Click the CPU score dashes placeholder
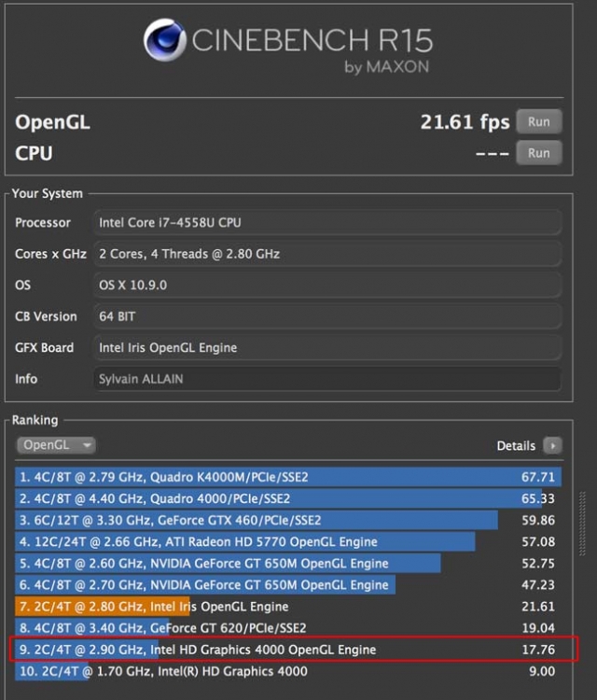 pos(493,154)
